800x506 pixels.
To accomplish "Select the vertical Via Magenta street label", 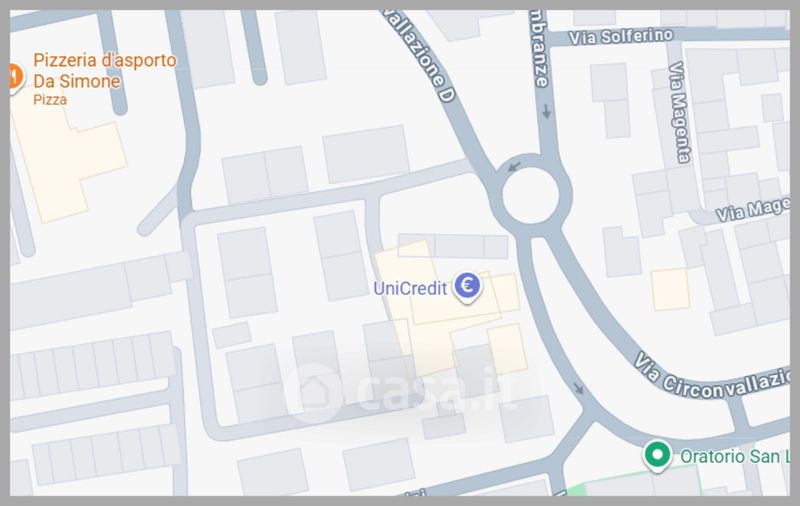I will pyautogui.click(x=679, y=112).
